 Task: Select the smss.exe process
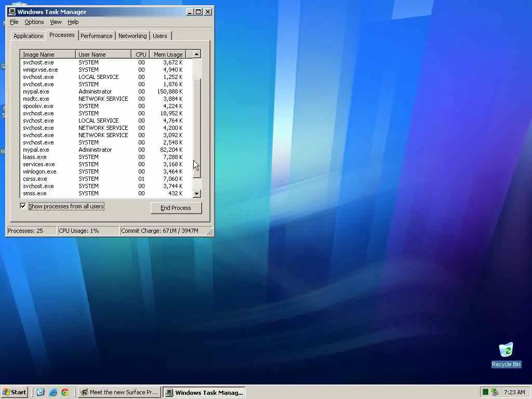pyautogui.click(x=106, y=193)
